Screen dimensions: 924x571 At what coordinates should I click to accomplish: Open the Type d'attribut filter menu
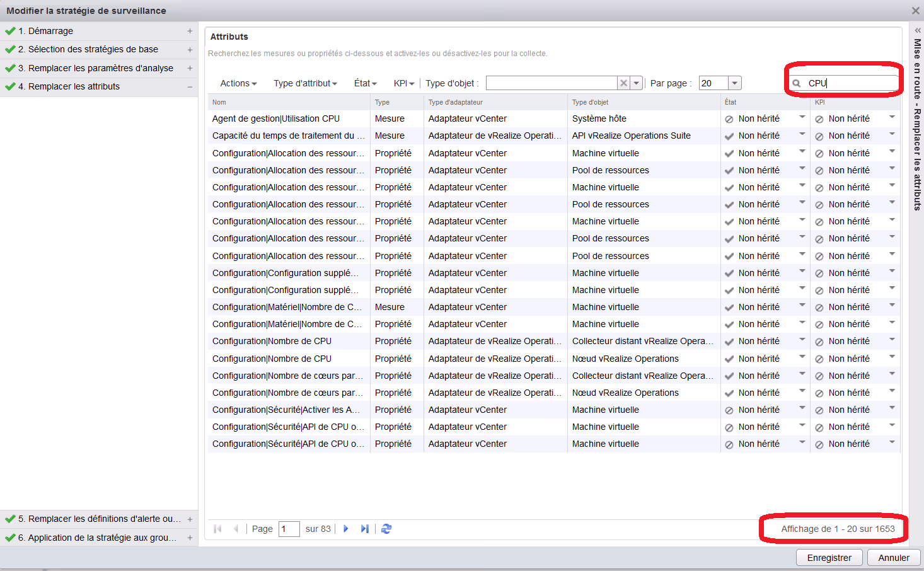(305, 83)
